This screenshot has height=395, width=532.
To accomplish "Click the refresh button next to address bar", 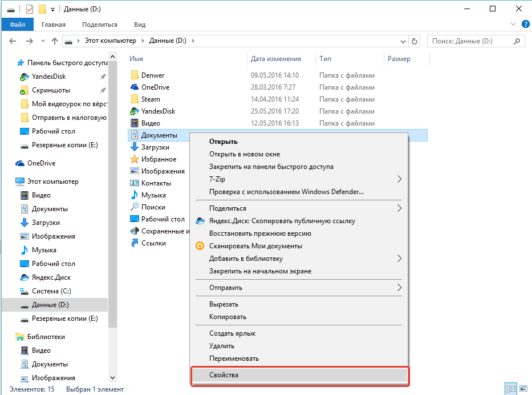I will pyautogui.click(x=415, y=41).
